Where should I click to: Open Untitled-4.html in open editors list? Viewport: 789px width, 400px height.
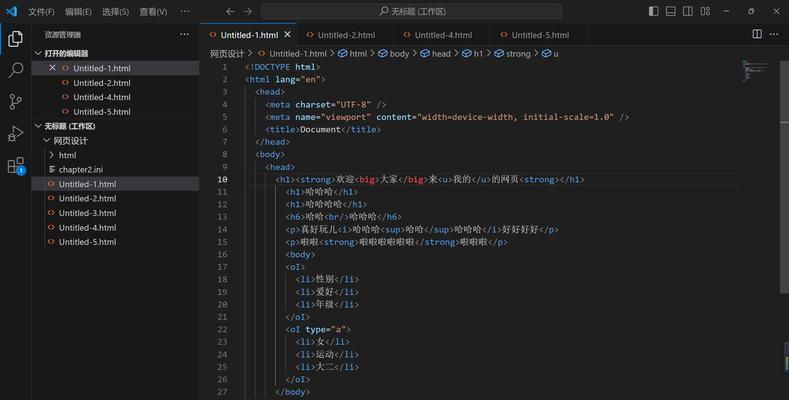point(102,97)
